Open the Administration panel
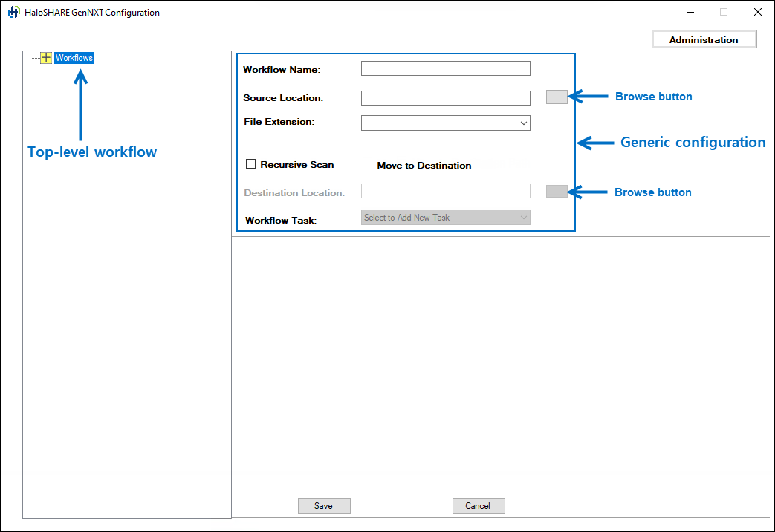The height and width of the screenshot is (532, 775). click(704, 39)
